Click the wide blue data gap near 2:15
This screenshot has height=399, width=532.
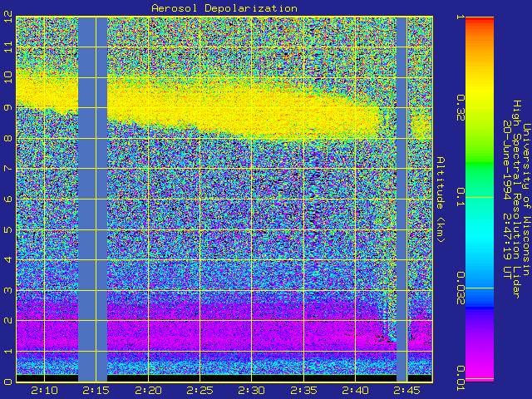[x=92, y=199]
